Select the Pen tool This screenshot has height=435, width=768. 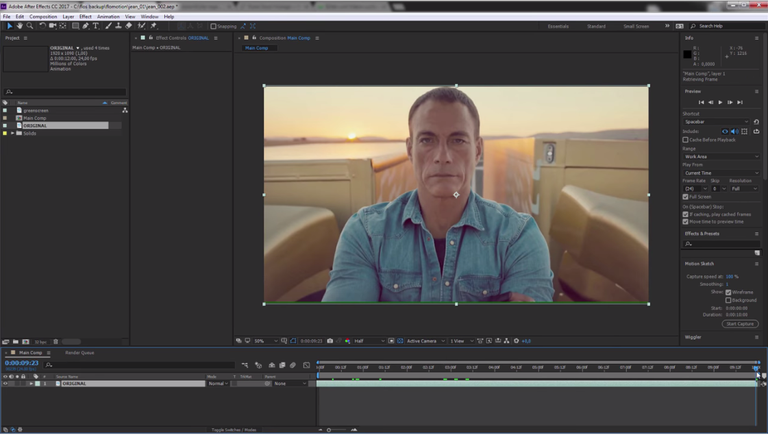pyautogui.click(x=86, y=26)
